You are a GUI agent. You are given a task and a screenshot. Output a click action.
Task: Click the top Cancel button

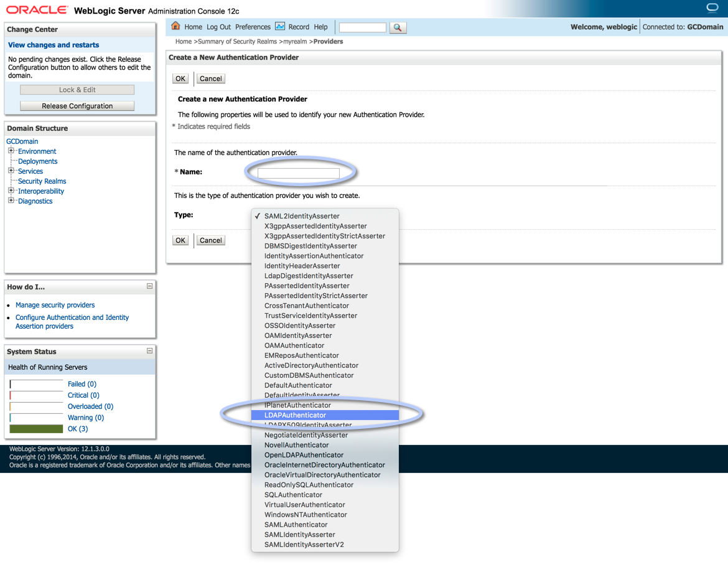click(x=211, y=78)
